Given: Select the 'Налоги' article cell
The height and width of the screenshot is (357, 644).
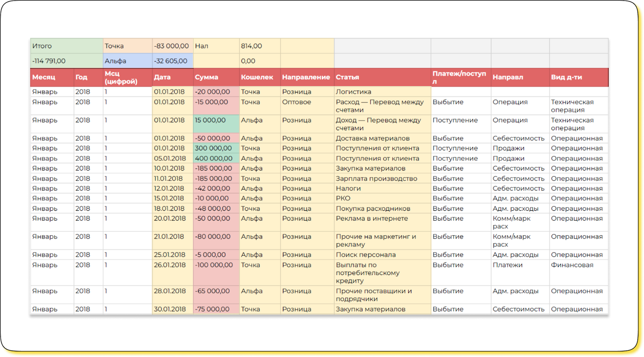Looking at the screenshot, I should point(348,188).
